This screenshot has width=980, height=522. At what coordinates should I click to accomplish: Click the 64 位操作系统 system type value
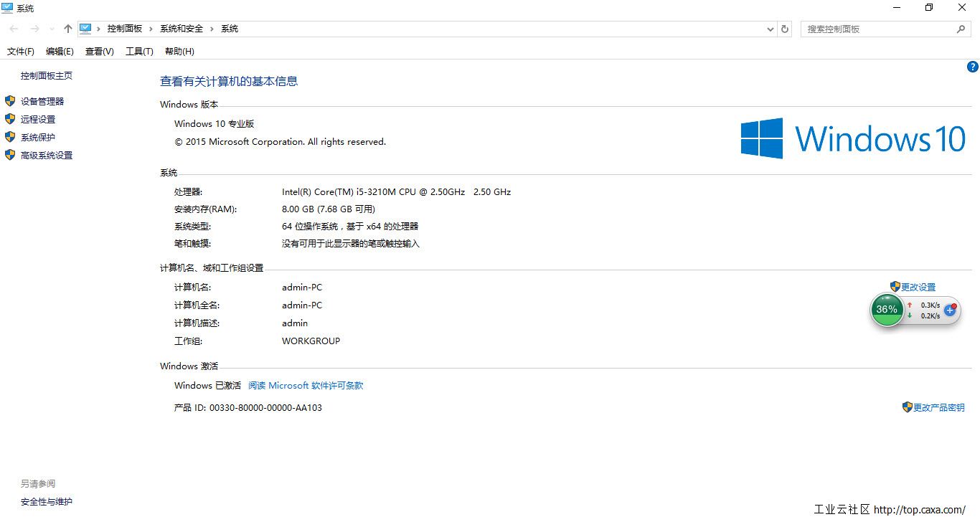tap(350, 227)
